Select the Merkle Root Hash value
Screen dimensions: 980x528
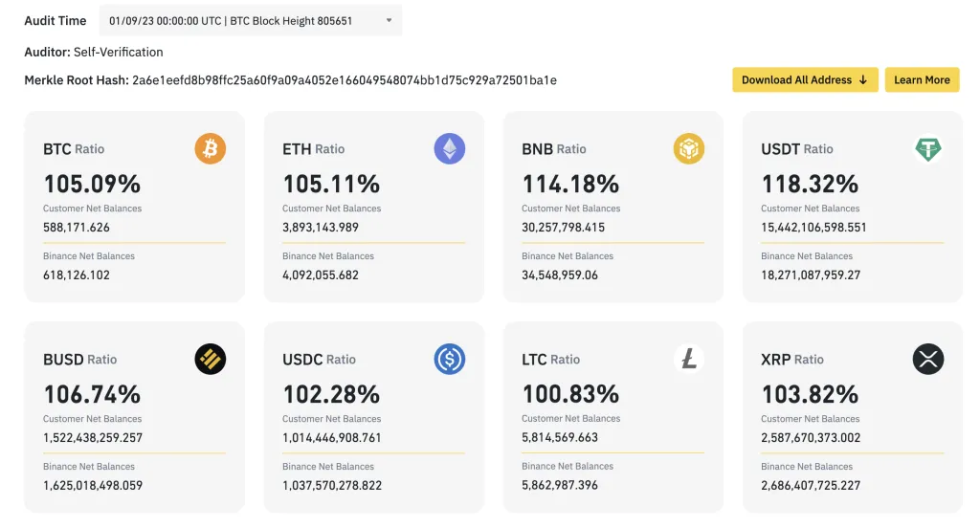pos(345,80)
